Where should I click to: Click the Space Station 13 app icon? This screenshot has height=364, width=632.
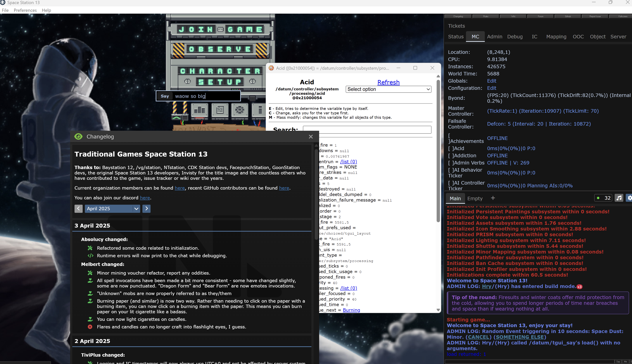coord(3,3)
